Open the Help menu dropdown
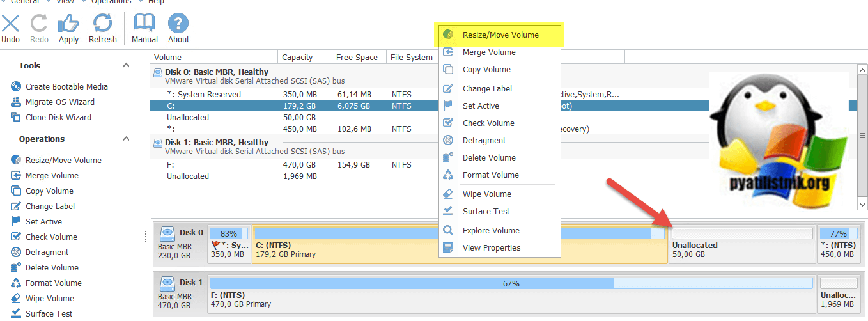Viewport: 868px width, 321px height. (x=156, y=2)
